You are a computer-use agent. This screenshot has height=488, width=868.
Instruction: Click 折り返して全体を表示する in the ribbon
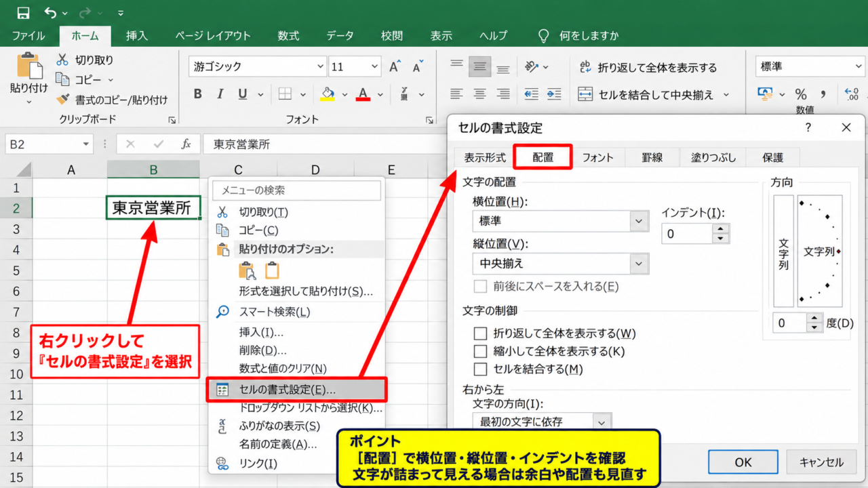pyautogui.click(x=648, y=67)
